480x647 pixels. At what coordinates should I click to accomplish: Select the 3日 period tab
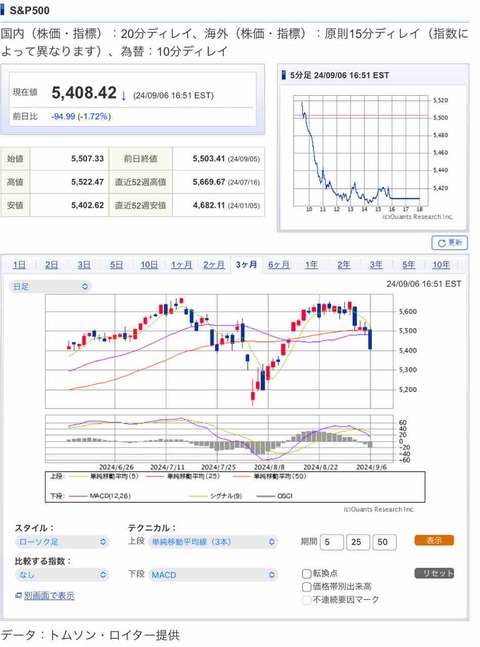tap(84, 264)
